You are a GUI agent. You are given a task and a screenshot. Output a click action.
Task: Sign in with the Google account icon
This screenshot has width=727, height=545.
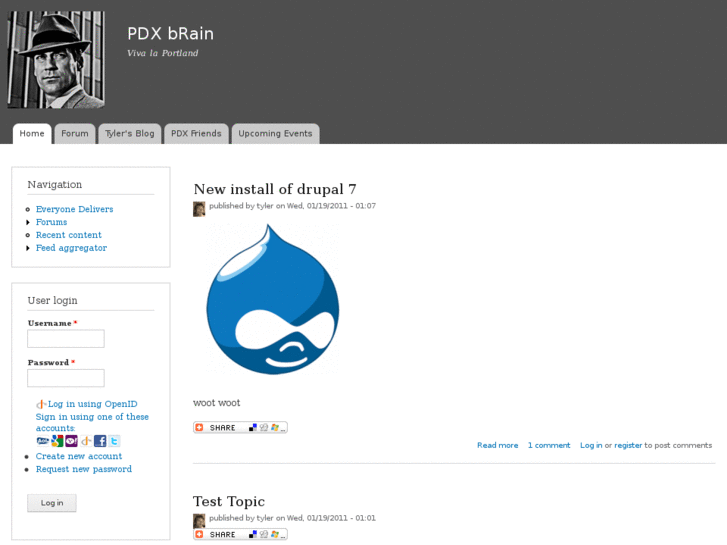(x=57, y=441)
